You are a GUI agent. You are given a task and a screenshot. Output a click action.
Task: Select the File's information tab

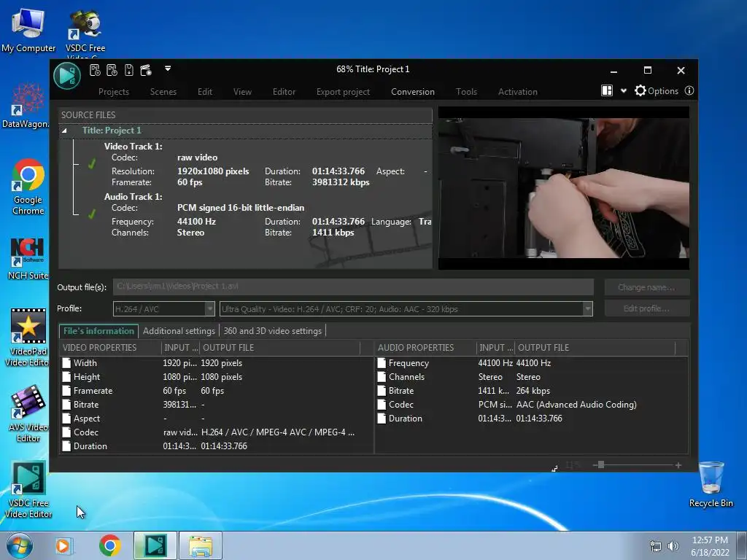click(98, 331)
